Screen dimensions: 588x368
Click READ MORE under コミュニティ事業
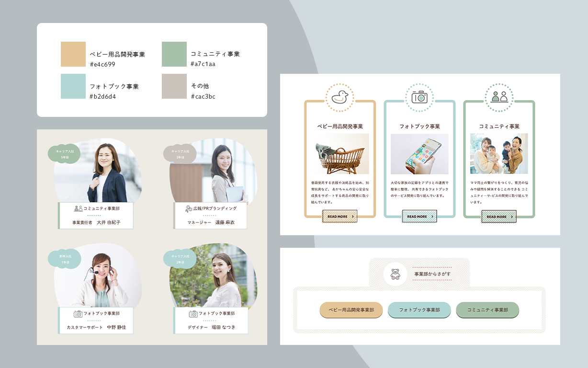tap(499, 217)
